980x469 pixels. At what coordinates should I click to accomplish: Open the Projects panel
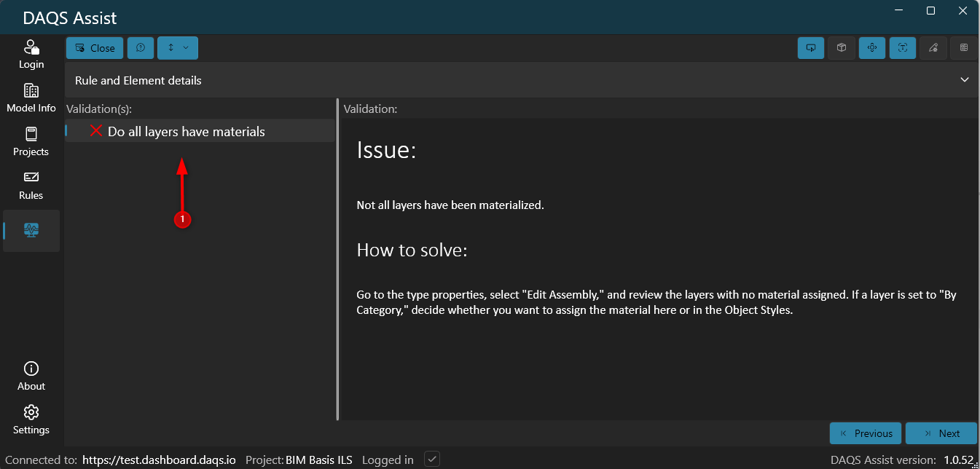point(31,141)
